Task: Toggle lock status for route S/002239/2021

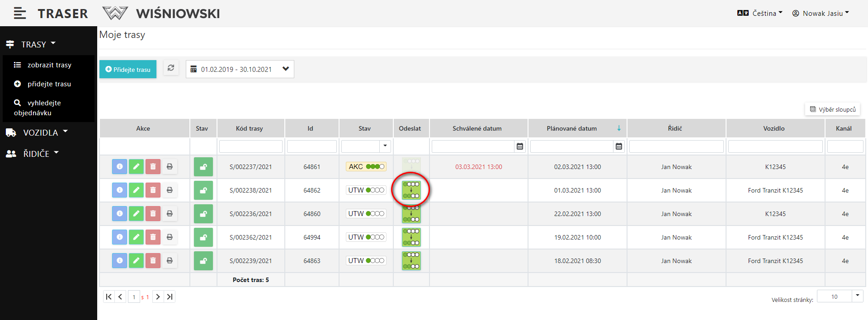Action: pyautogui.click(x=203, y=261)
